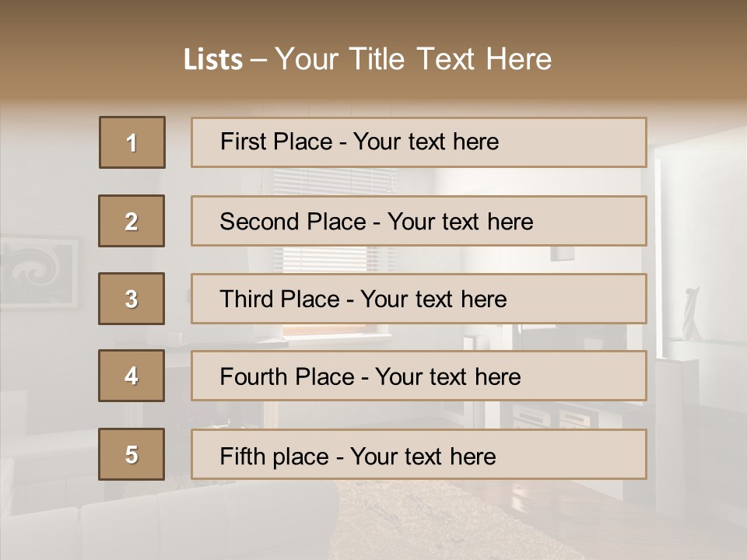Click into Third Place text box
Screen dimensions: 747x560
[419, 299]
